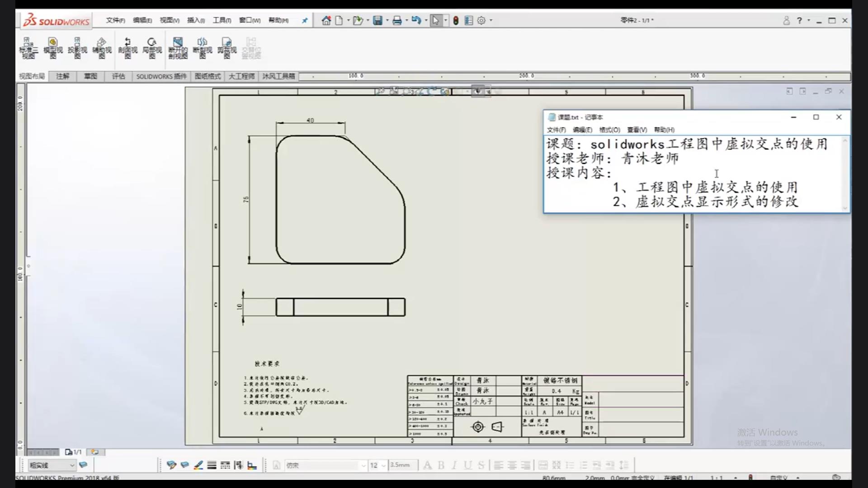This screenshot has height=488, width=868.
Task: Open the font size 12 dropdown
Action: coord(383,465)
